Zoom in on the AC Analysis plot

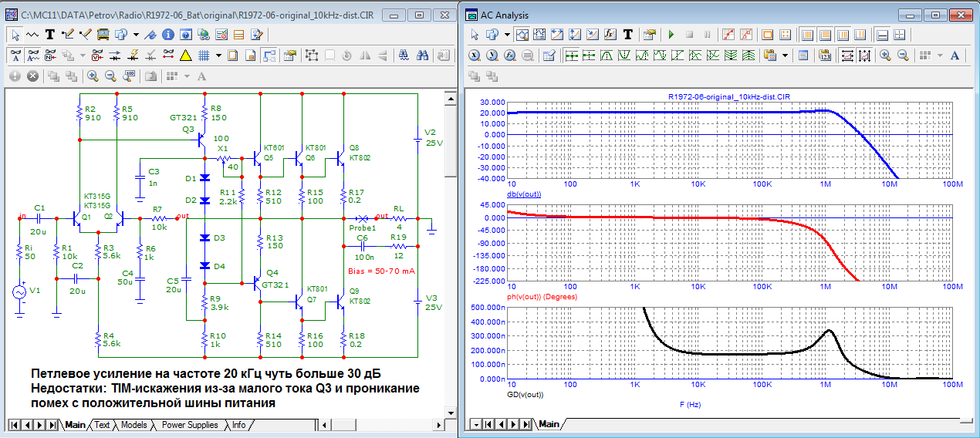click(884, 56)
